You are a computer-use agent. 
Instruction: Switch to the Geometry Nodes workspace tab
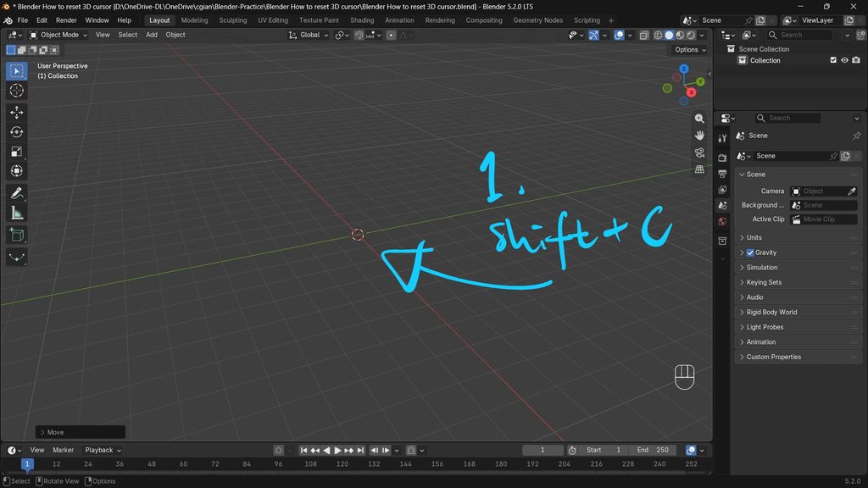pos(537,20)
